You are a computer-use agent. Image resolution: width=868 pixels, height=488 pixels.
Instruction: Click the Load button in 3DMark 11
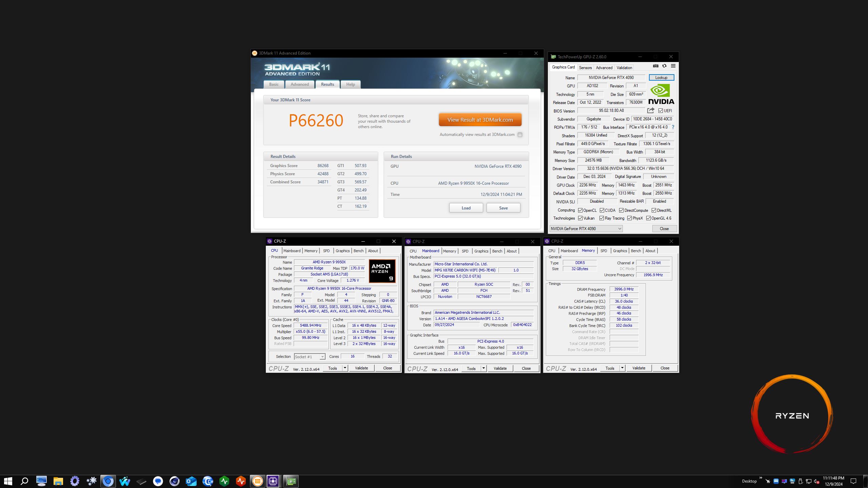click(x=466, y=208)
